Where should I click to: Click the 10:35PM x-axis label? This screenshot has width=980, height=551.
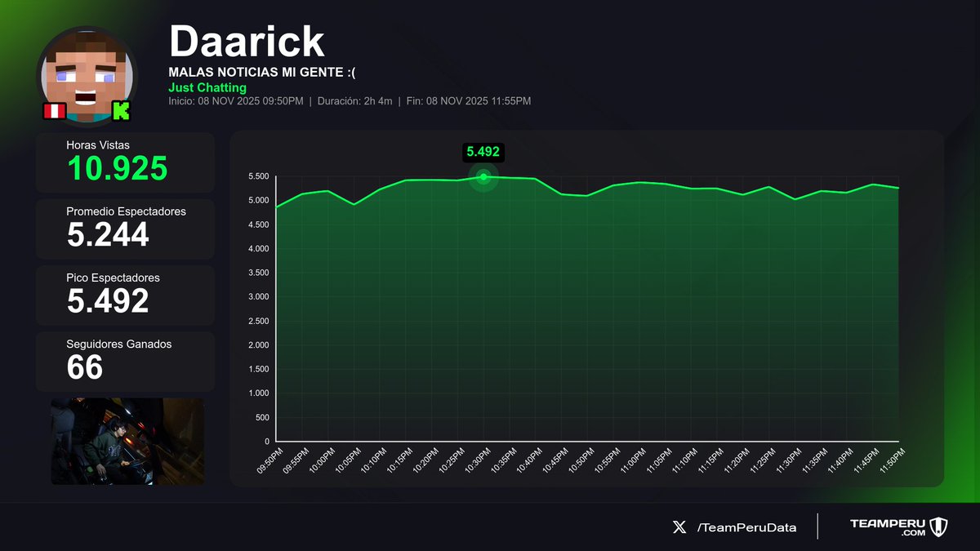coord(503,460)
